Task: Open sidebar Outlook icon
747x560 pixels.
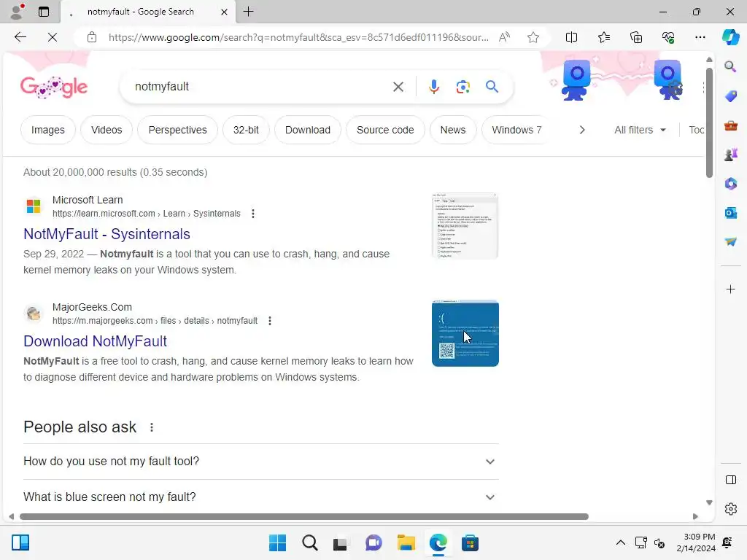Action: 730,213
